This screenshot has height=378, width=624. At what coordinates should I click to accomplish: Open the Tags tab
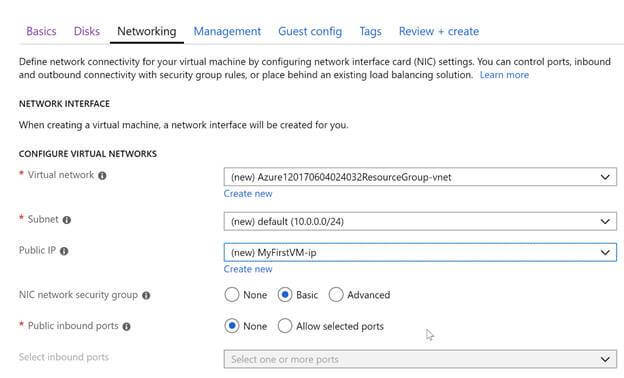point(370,31)
